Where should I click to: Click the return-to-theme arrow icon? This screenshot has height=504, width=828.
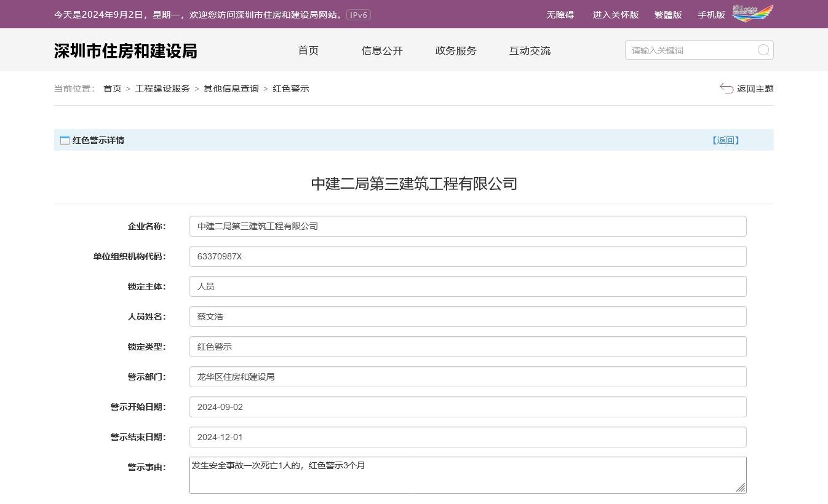pos(726,89)
